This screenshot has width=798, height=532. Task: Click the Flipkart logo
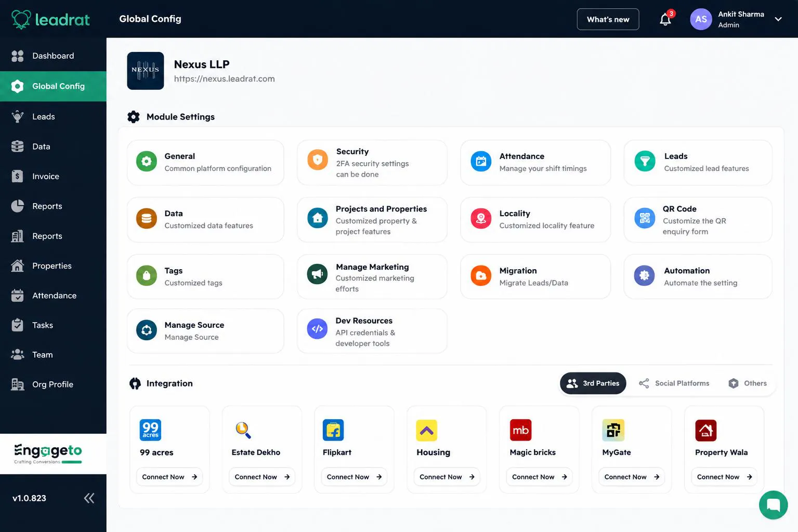tap(333, 430)
